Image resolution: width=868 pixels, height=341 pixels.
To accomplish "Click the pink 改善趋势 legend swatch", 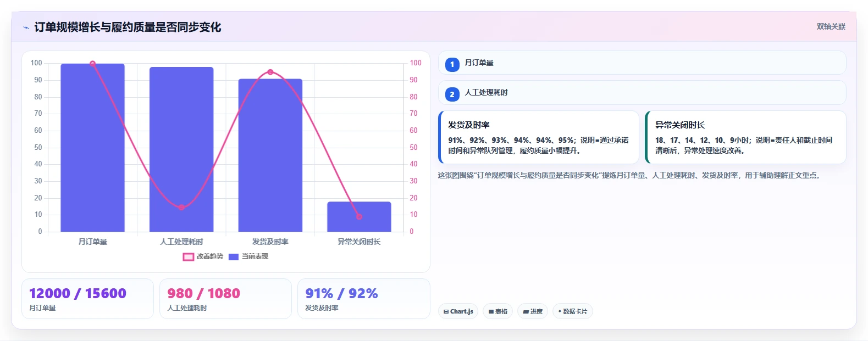I will click(188, 256).
